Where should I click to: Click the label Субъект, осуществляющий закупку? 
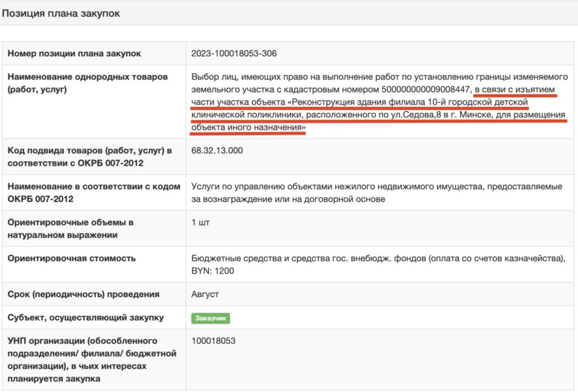tap(86, 318)
